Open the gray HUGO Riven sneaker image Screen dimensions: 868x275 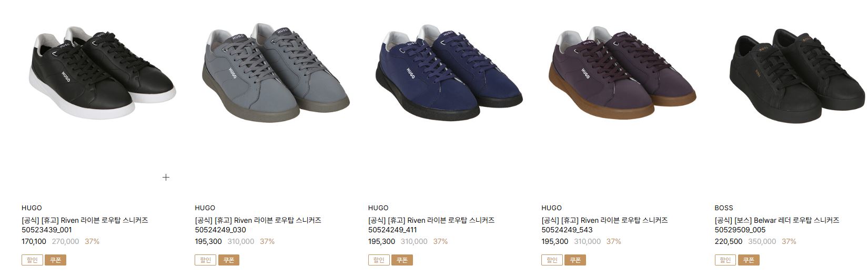[272, 73]
